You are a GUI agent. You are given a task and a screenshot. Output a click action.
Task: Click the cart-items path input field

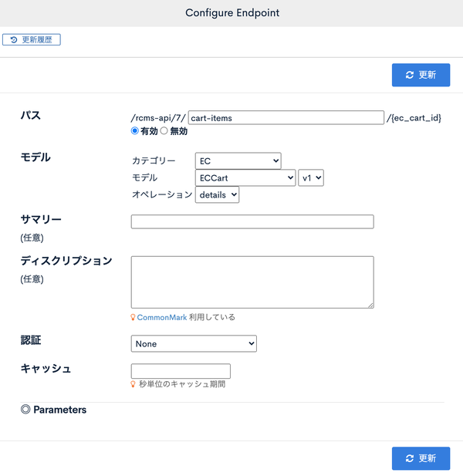(286, 118)
